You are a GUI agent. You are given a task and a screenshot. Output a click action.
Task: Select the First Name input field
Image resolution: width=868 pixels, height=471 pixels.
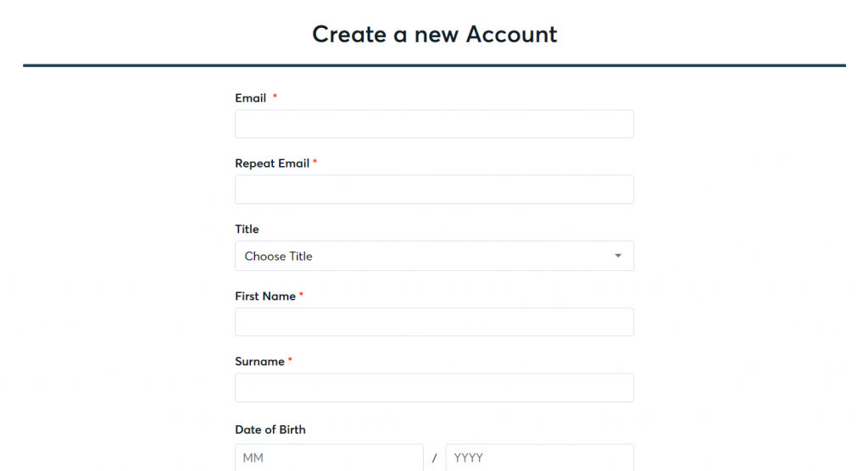(434, 322)
